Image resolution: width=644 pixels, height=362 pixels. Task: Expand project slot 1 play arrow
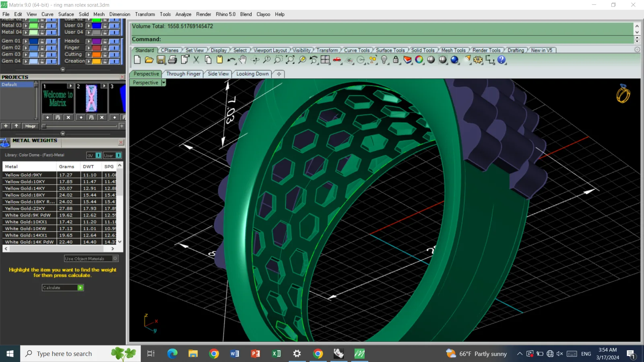(x=70, y=86)
